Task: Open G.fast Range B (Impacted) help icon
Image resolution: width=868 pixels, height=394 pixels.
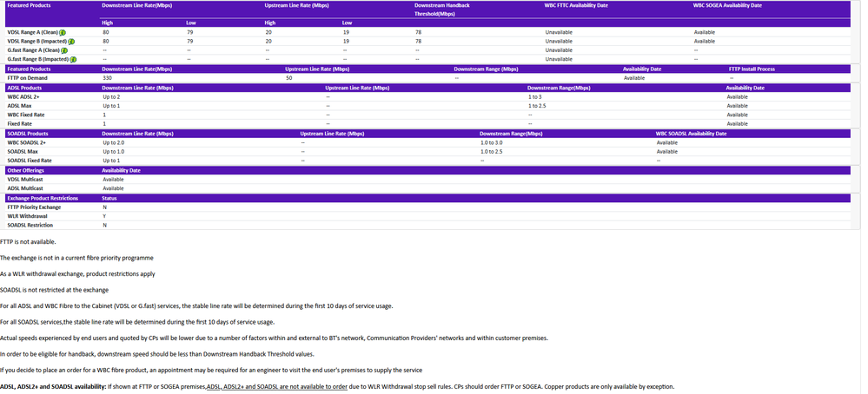Action: [x=73, y=59]
